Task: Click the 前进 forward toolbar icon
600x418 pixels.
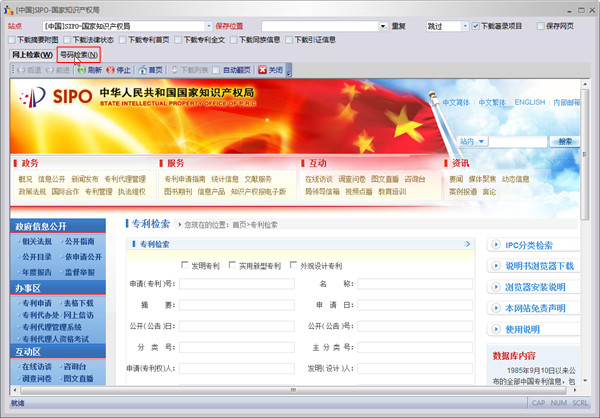Action: click(50, 70)
